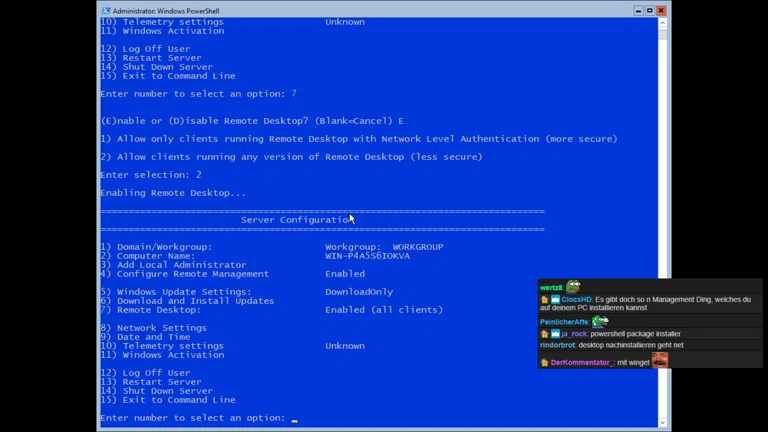Click the badge icon beside DerKommentator_
Image resolution: width=768 pixels, height=432 pixels.
pos(544,362)
